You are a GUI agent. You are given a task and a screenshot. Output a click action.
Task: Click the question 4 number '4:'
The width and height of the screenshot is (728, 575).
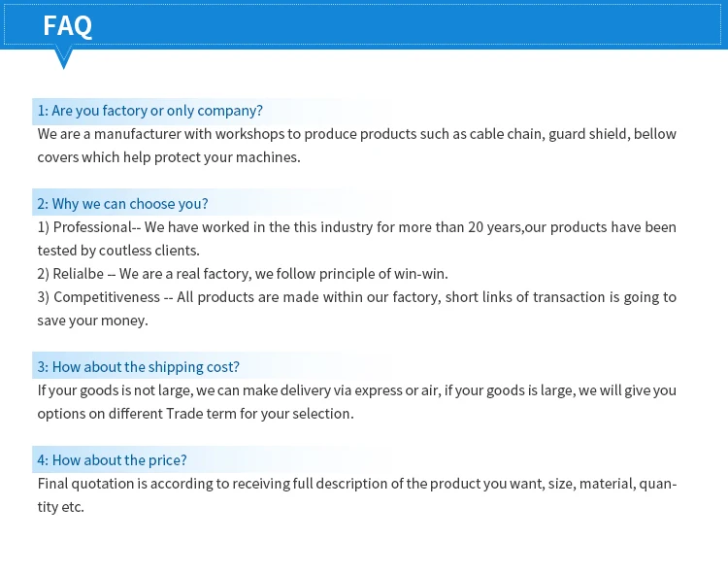click(x=43, y=460)
